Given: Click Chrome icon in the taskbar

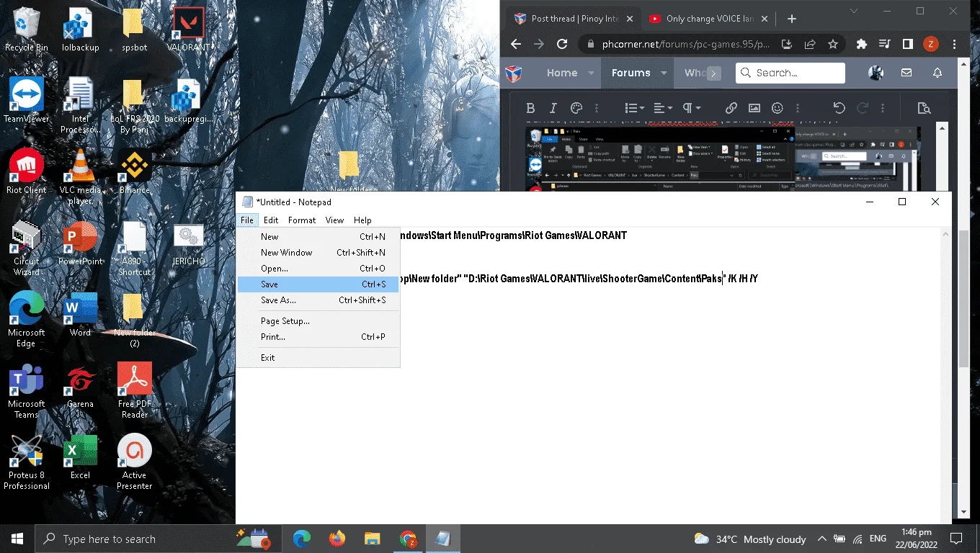Looking at the screenshot, I should coord(408,539).
